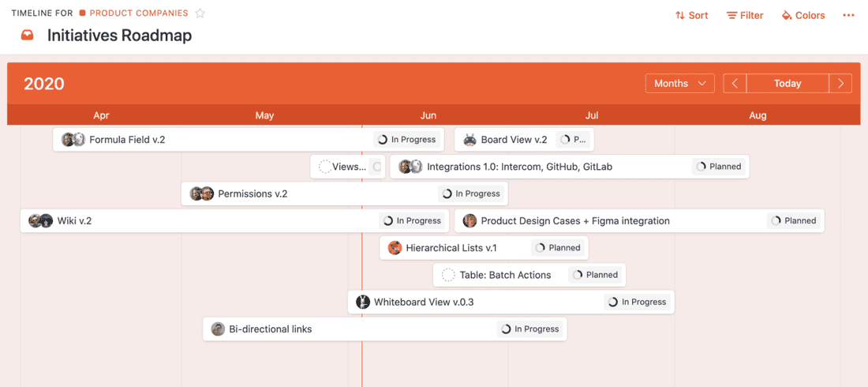Viewport: 868px width, 387px height.
Task: Click the Product Design Cases assignee avatar
Action: coord(470,221)
